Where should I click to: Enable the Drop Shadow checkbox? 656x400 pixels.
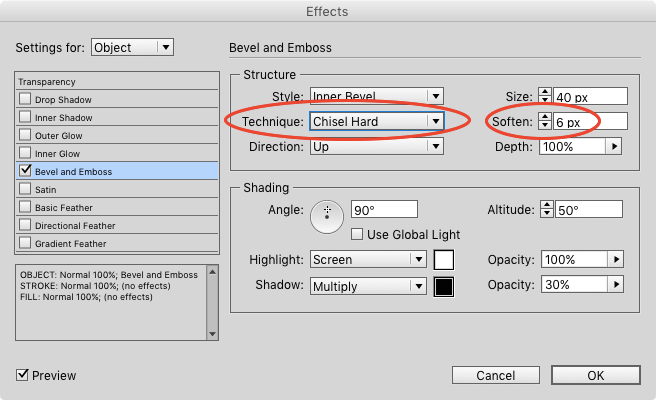pos(26,100)
